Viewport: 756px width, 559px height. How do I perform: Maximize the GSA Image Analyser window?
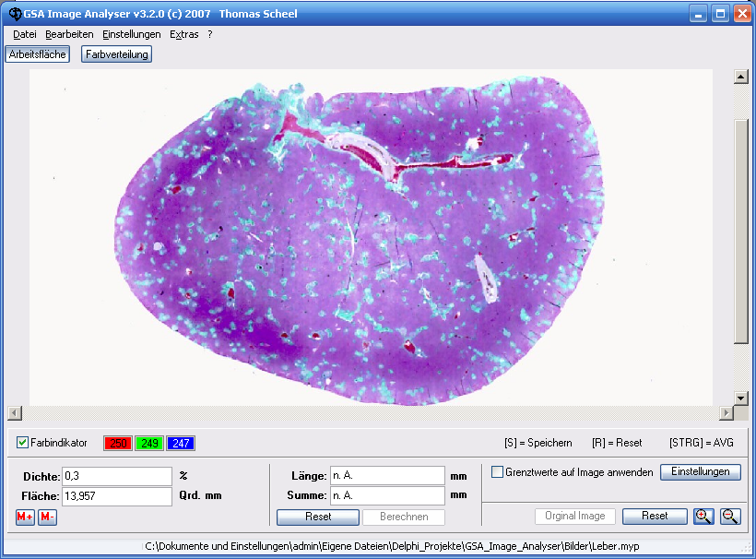[720, 14]
